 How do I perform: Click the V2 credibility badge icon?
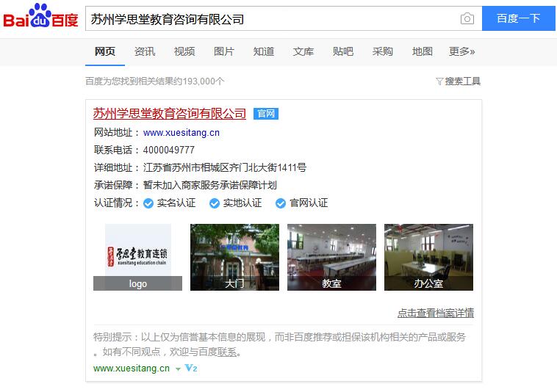click(x=191, y=369)
